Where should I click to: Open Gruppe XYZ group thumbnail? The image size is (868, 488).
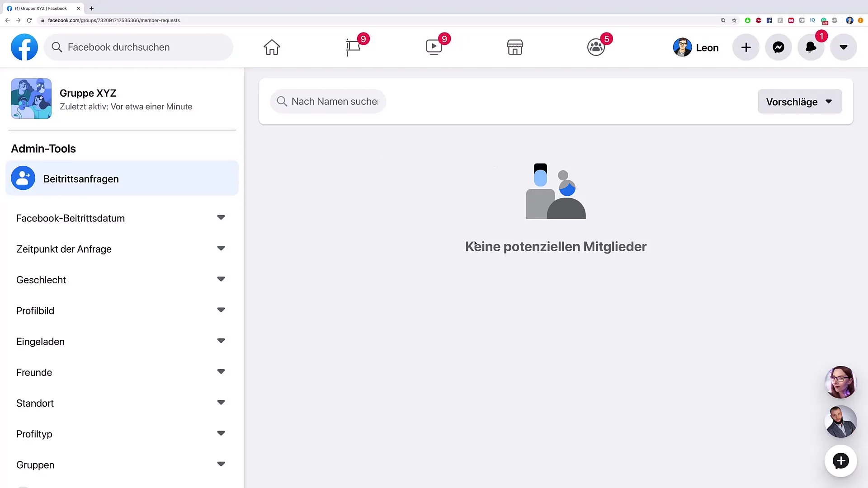tap(31, 99)
